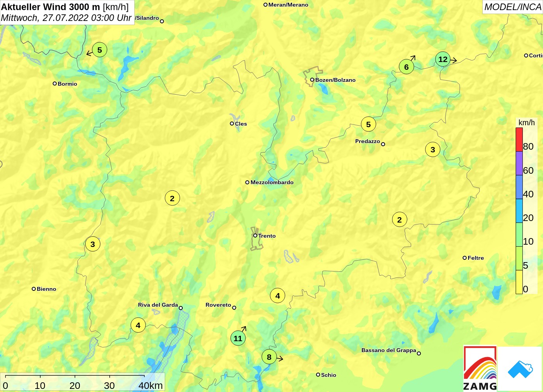543x392 pixels.
Task: Click the wind marker showing 11
Action: (x=238, y=338)
